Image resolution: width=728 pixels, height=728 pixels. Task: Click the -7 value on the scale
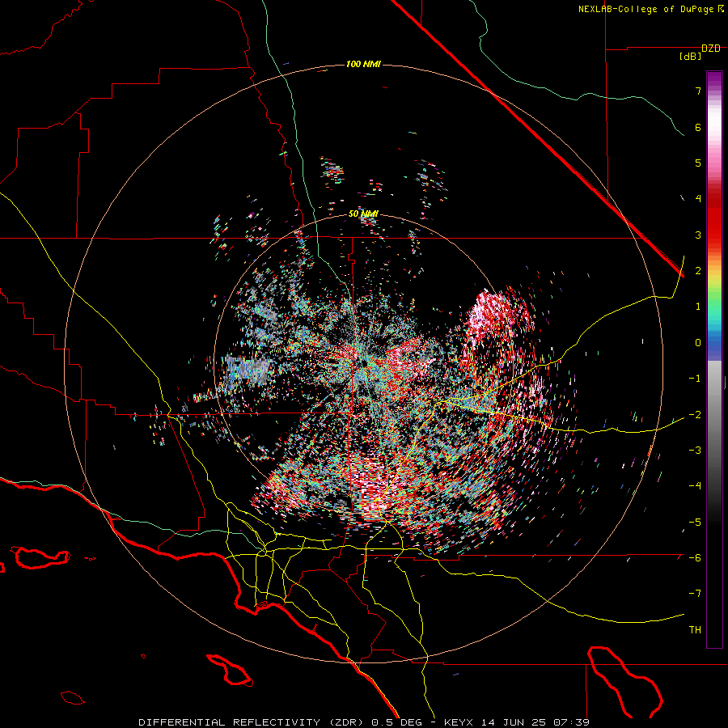pos(695,594)
